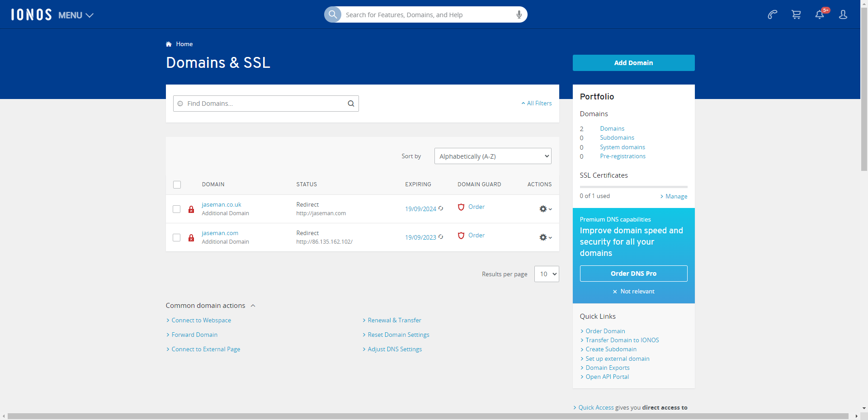Click red SSL padlock for jaseman.co.uk

click(191, 209)
